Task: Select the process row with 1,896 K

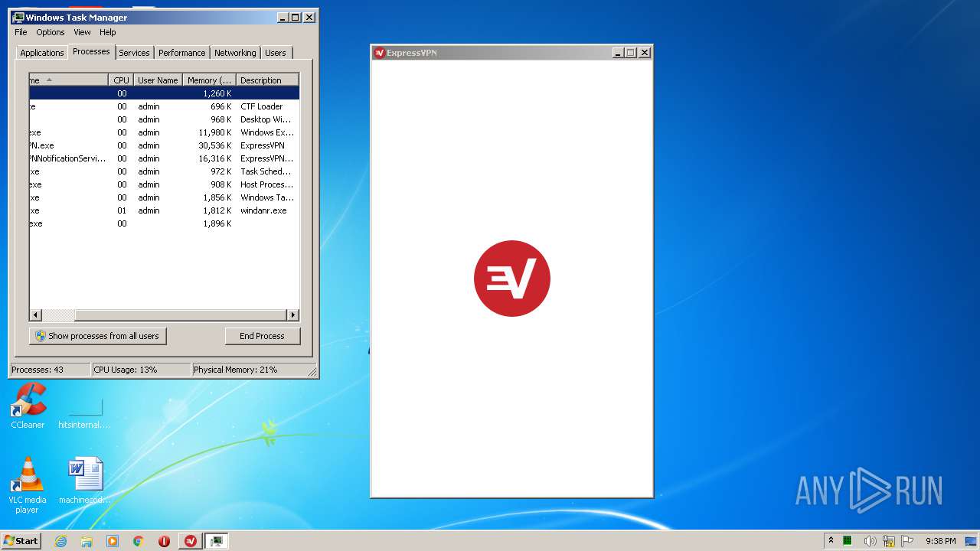Action: (164, 223)
